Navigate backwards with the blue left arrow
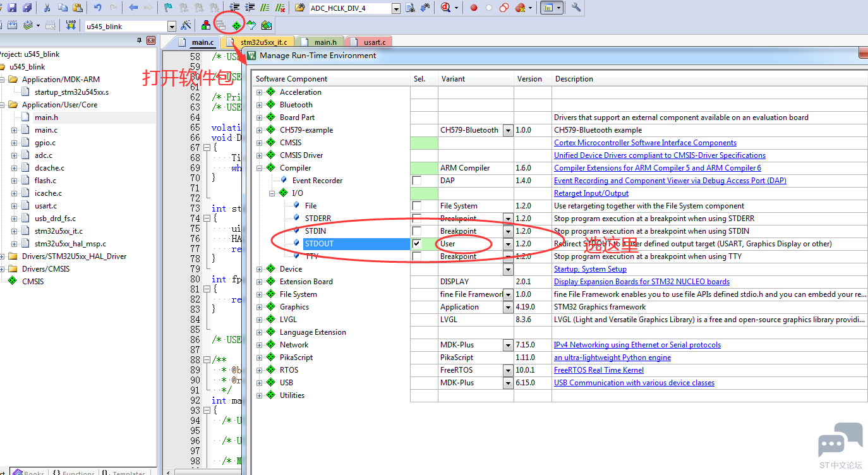This screenshot has height=475, width=868. pos(133,8)
